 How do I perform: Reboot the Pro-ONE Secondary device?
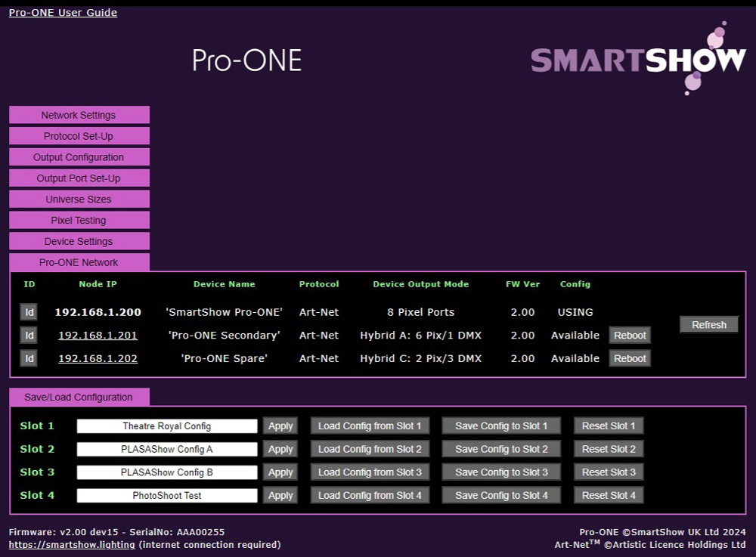point(630,336)
